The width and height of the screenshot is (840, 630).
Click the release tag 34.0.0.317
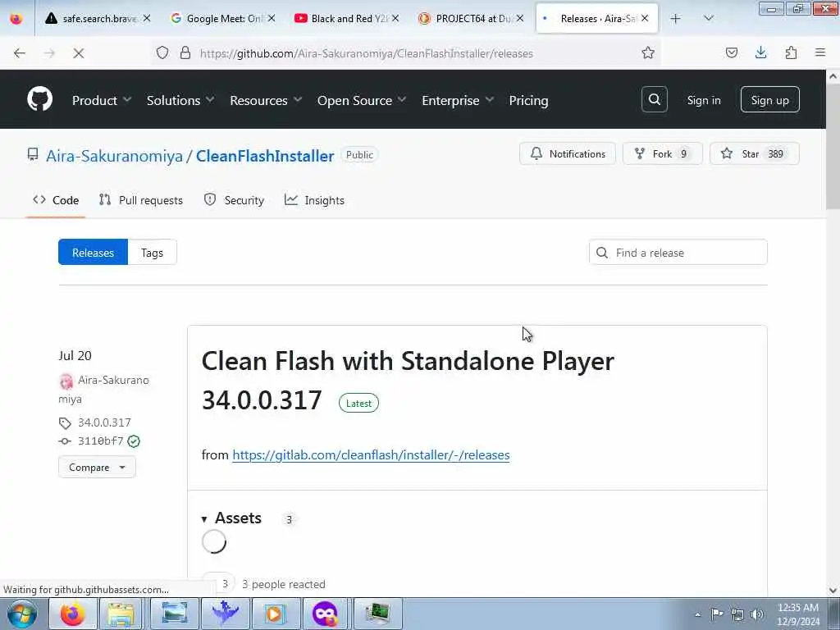[x=104, y=422]
